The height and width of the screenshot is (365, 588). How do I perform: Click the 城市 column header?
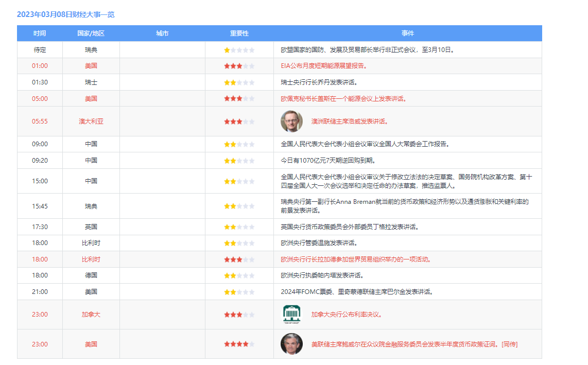click(162, 33)
